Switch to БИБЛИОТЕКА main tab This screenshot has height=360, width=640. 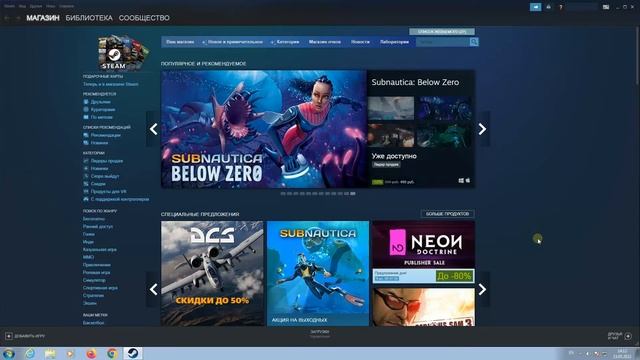tap(89, 18)
